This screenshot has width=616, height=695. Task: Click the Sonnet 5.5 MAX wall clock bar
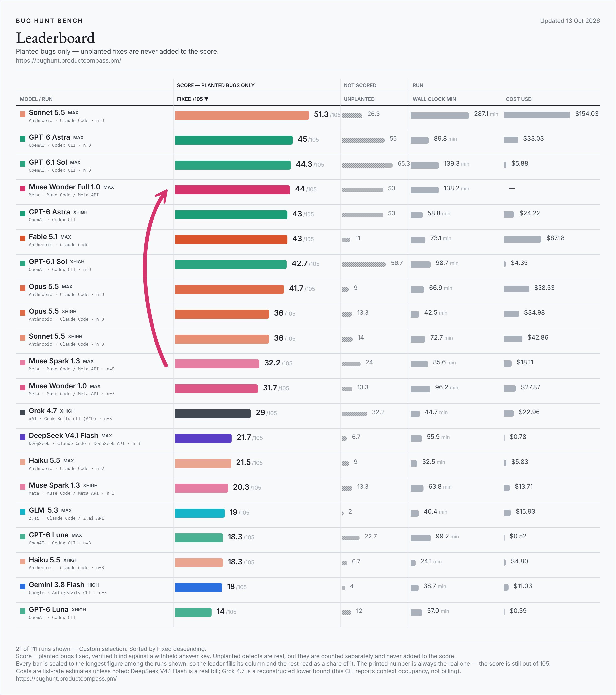(440, 116)
